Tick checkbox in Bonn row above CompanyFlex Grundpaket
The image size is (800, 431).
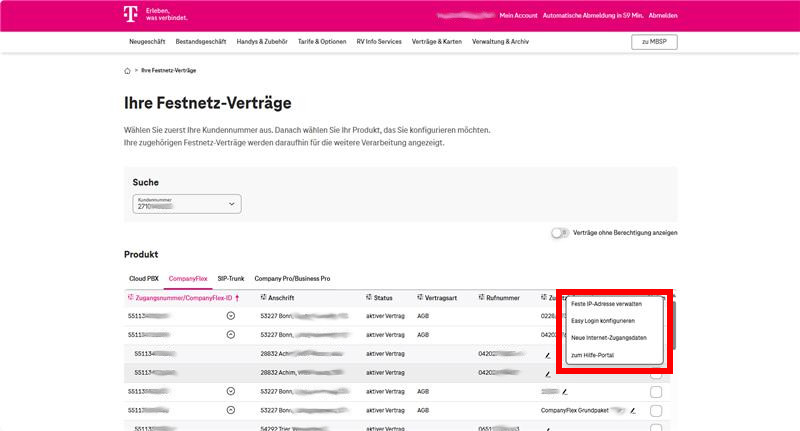point(656,392)
